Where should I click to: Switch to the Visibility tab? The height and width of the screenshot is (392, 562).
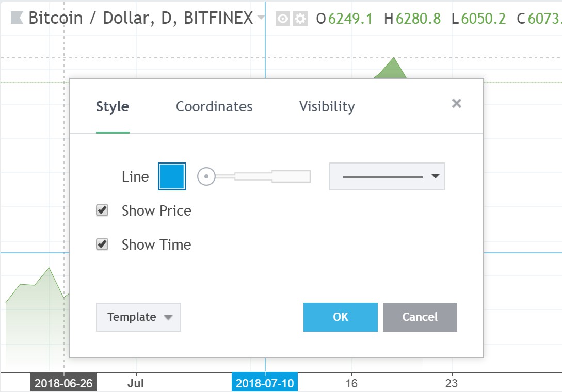pyautogui.click(x=327, y=106)
